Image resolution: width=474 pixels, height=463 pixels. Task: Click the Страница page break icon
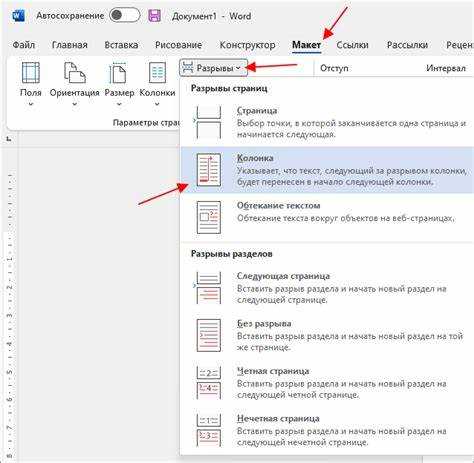point(208,122)
